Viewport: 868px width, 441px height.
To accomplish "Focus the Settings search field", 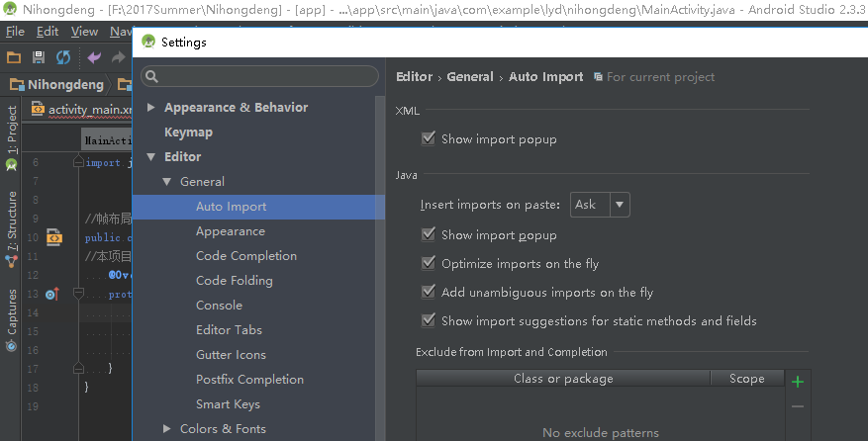I will pyautogui.click(x=259, y=76).
